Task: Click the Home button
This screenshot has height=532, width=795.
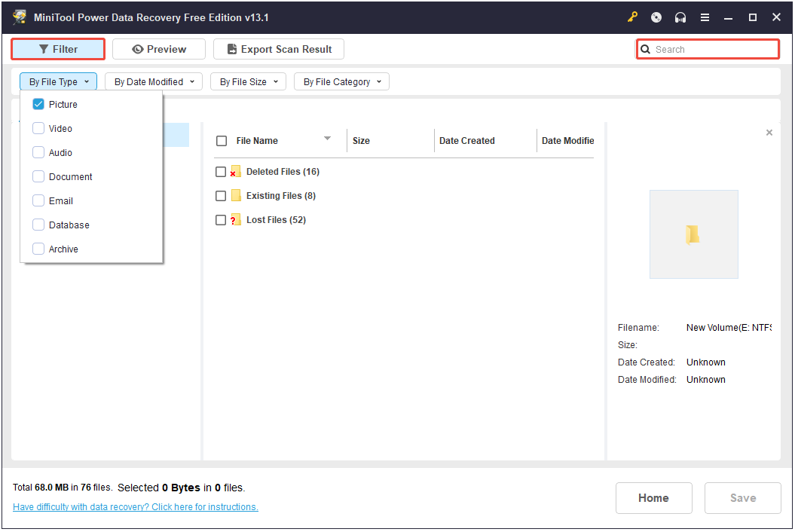Action: (654, 498)
